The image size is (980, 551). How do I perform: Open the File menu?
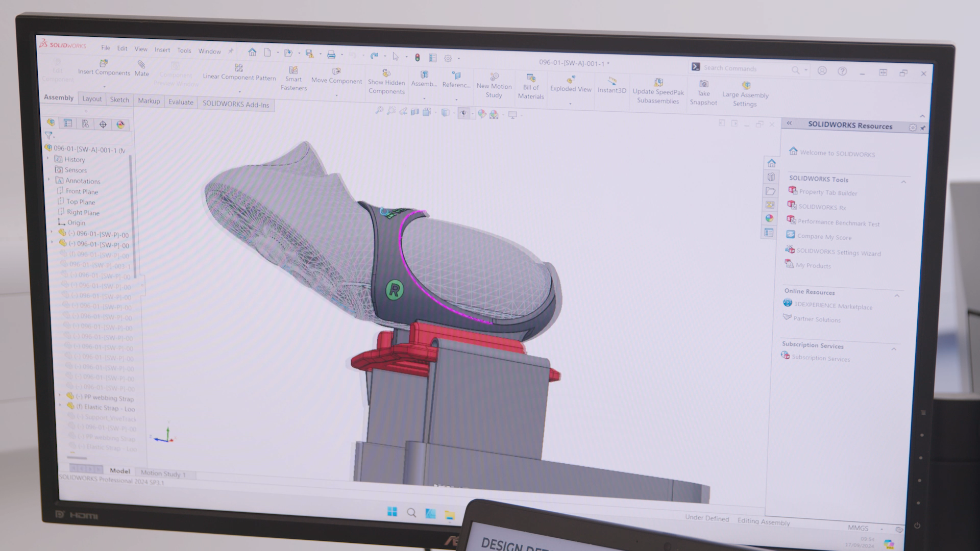click(106, 48)
